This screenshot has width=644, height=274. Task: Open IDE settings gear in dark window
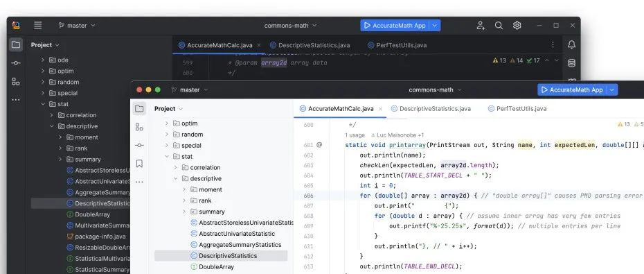point(517,26)
